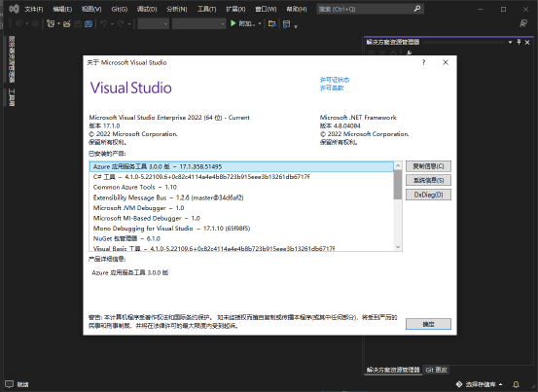Select the Microsoft JVM Debugger row
538x392 pixels.
pyautogui.click(x=241, y=208)
